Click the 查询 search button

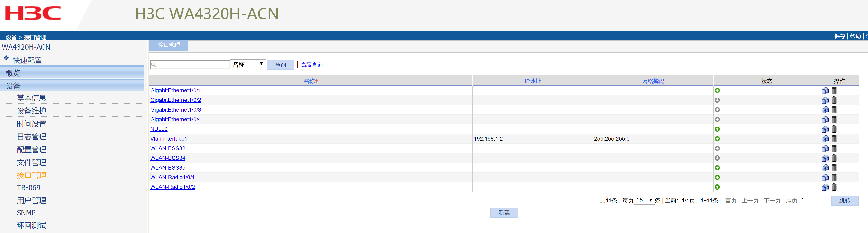(280, 65)
